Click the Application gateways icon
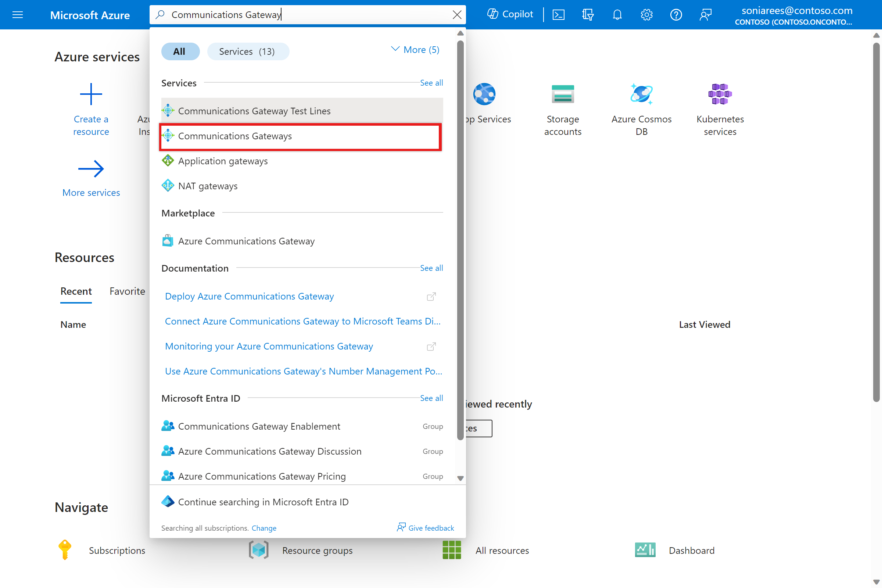882x588 pixels. [168, 161]
